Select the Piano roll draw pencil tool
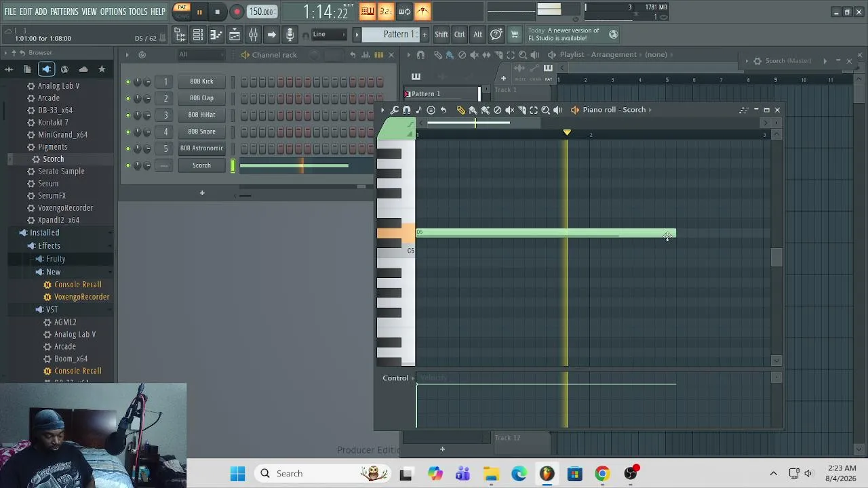Image resolution: width=868 pixels, height=488 pixels. pos(461,110)
